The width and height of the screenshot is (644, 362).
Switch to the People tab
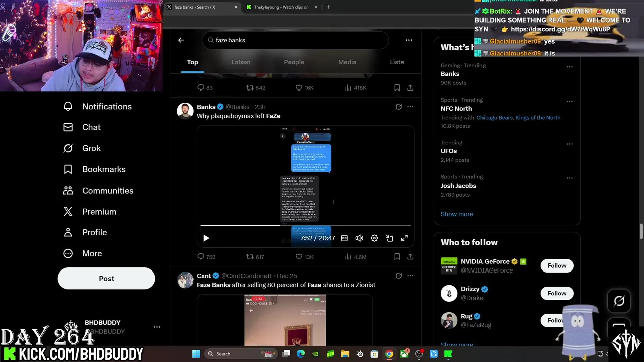point(294,62)
